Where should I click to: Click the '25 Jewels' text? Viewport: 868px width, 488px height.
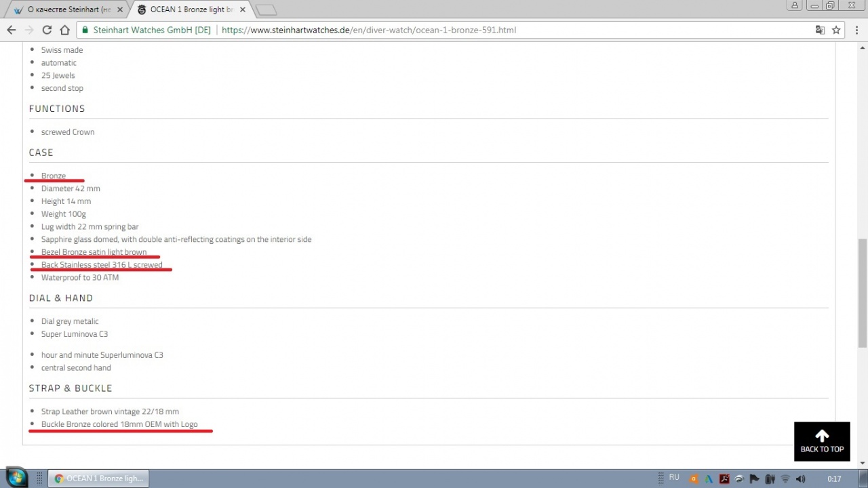pyautogui.click(x=58, y=75)
